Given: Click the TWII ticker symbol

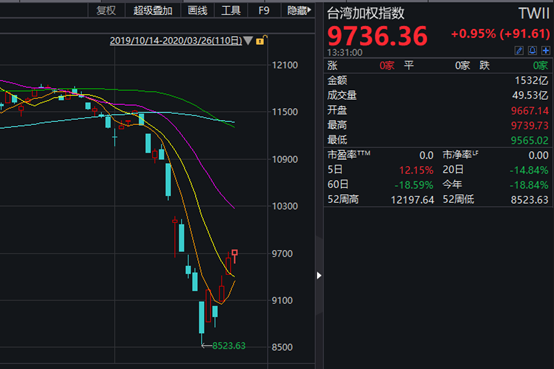Looking at the screenshot, I should (534, 14).
